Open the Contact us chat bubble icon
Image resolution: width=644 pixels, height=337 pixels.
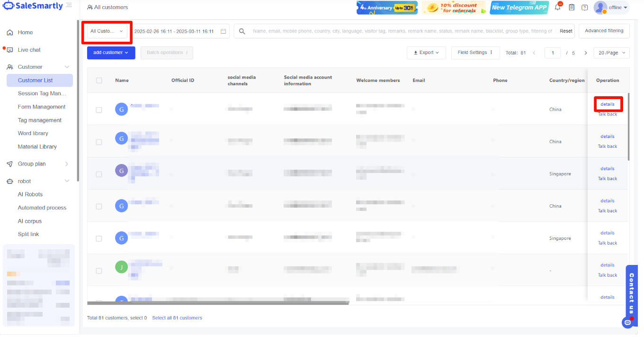click(628, 322)
